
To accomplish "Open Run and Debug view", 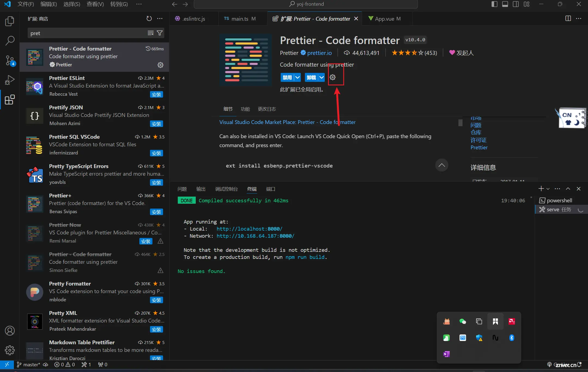I will point(10,80).
